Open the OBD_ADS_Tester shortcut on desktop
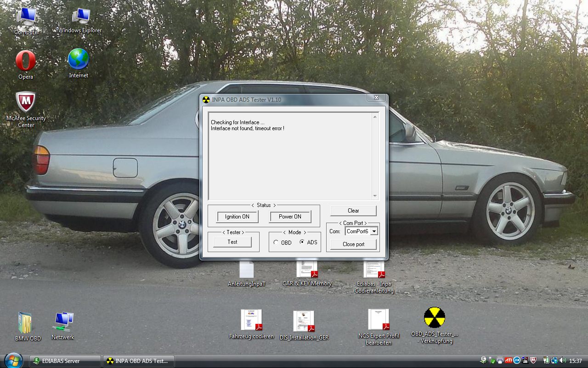Image resolution: width=588 pixels, height=368 pixels. coord(434,319)
